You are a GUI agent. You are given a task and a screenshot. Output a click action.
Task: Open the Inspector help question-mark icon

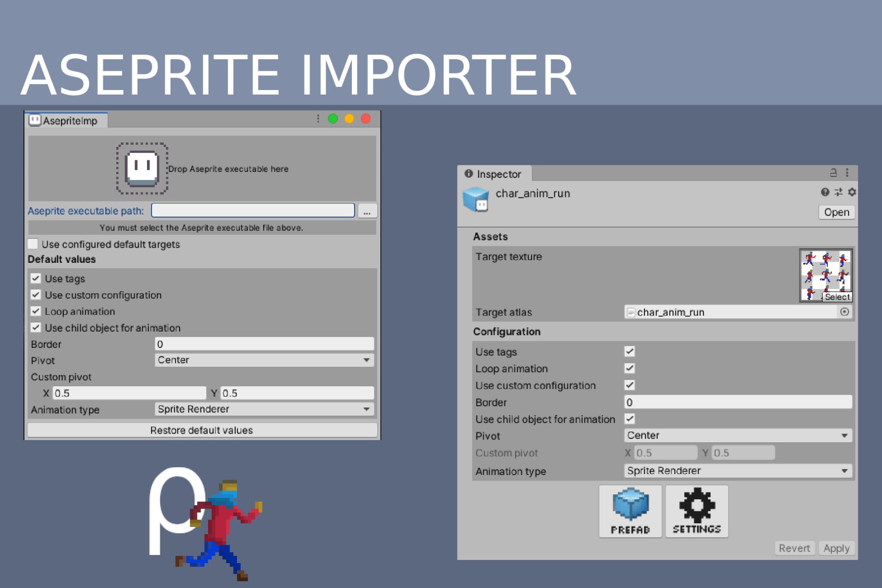pos(825,192)
